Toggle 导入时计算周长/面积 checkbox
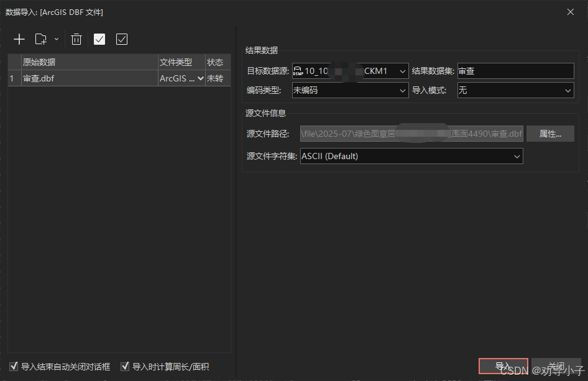The image size is (588, 381). (125, 366)
